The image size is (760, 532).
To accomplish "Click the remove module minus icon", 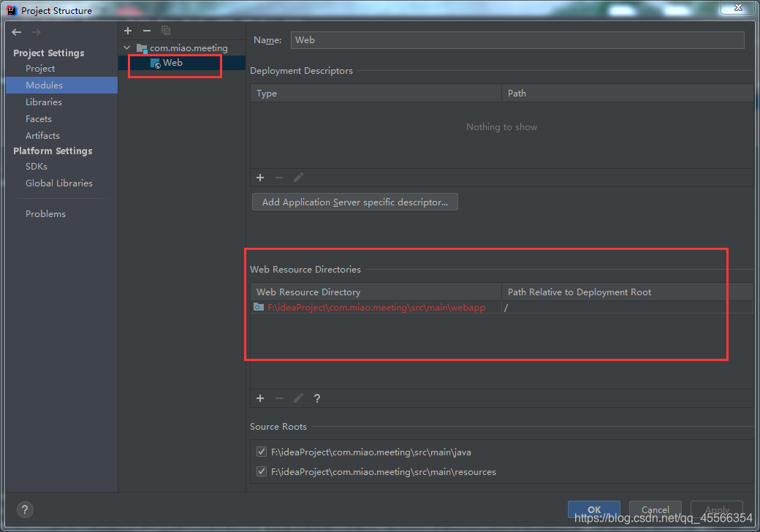I will tap(145, 30).
